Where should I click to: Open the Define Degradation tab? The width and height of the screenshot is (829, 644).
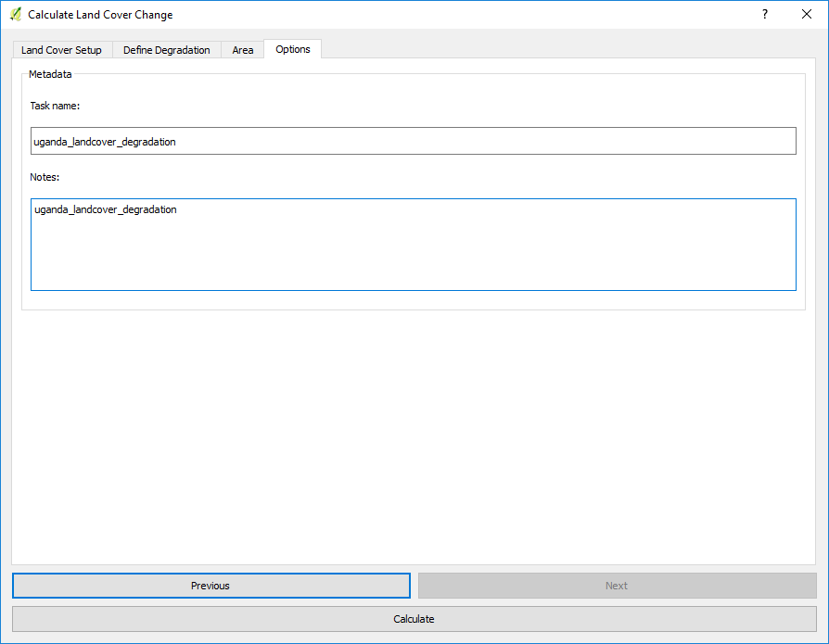click(167, 50)
